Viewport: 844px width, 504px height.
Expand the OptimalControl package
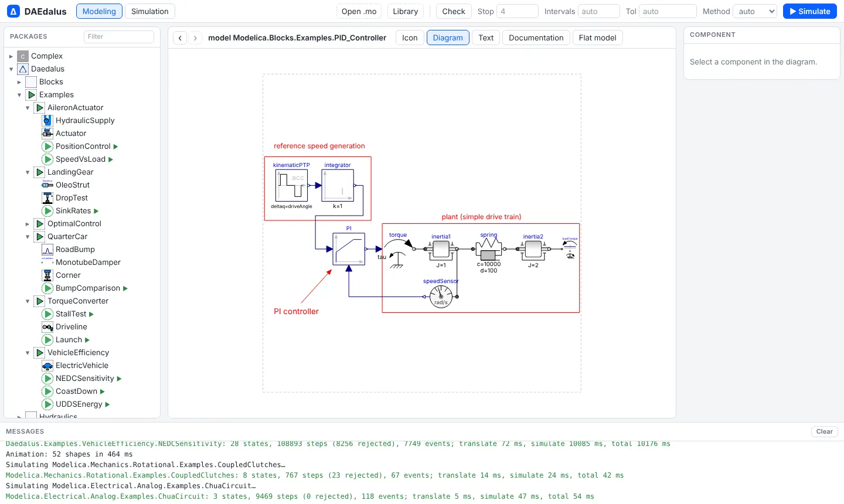[27, 224]
